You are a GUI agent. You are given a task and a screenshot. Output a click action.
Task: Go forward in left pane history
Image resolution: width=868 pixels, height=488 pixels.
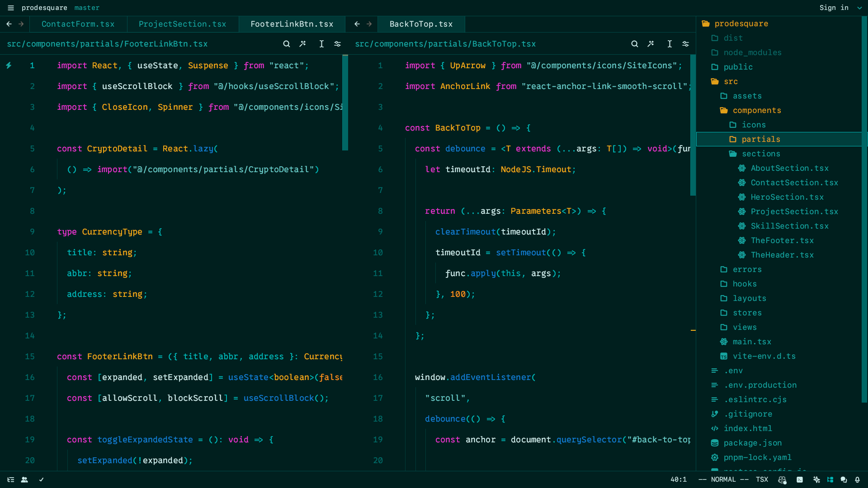(21, 24)
